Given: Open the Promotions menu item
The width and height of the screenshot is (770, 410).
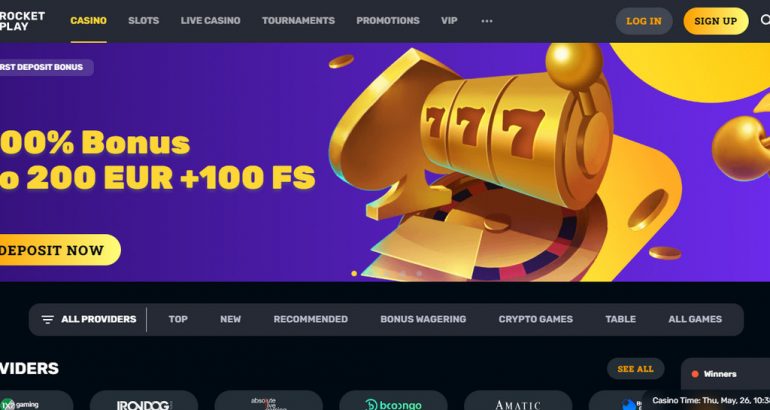Looking at the screenshot, I should pyautogui.click(x=388, y=21).
